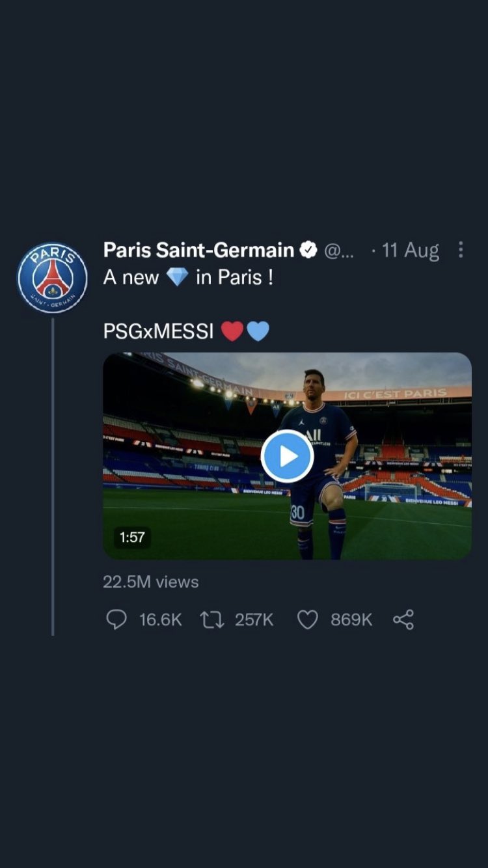Click the Paris Saint-Germain account name
The height and width of the screenshot is (868, 488).
coord(198,250)
